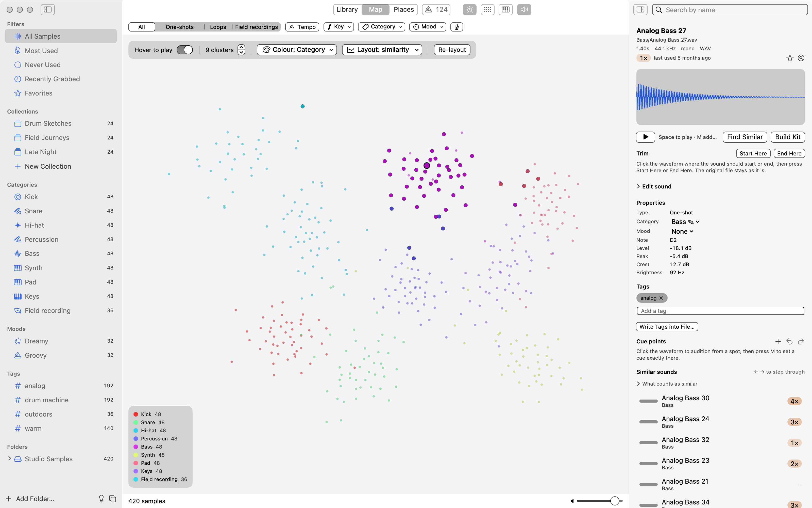Select the All type filter
Screen dimensions: 812x508
pyautogui.click(x=142, y=27)
